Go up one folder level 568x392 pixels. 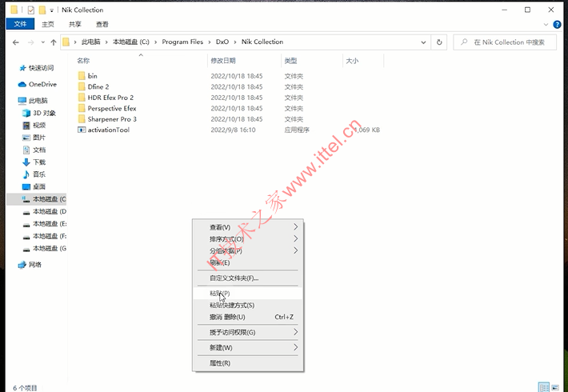pos(54,42)
